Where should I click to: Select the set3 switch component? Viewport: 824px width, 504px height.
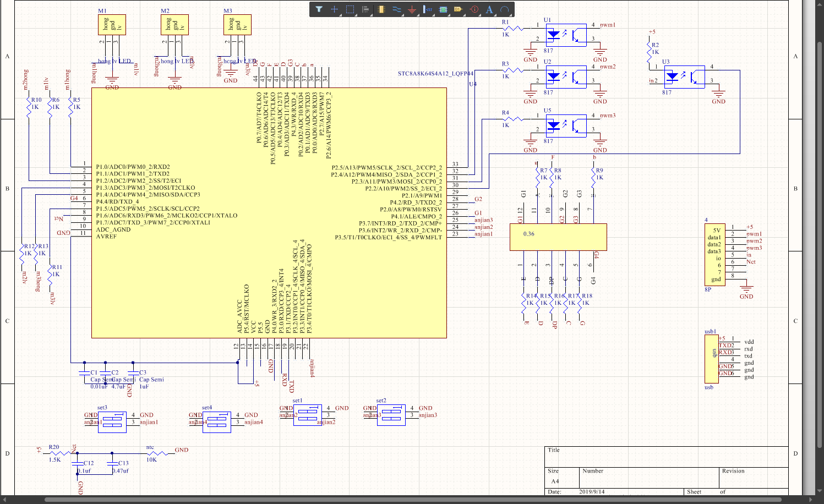click(112, 422)
